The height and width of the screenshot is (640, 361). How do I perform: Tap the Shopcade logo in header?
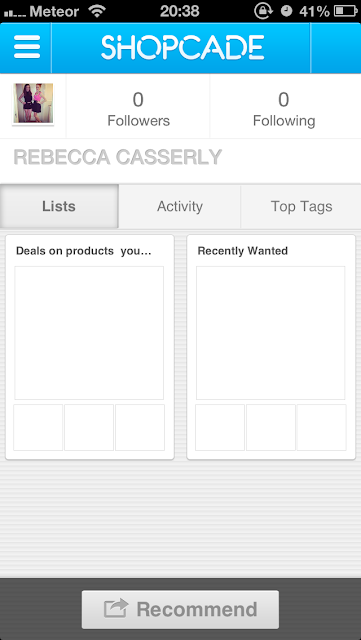[x=183, y=47]
